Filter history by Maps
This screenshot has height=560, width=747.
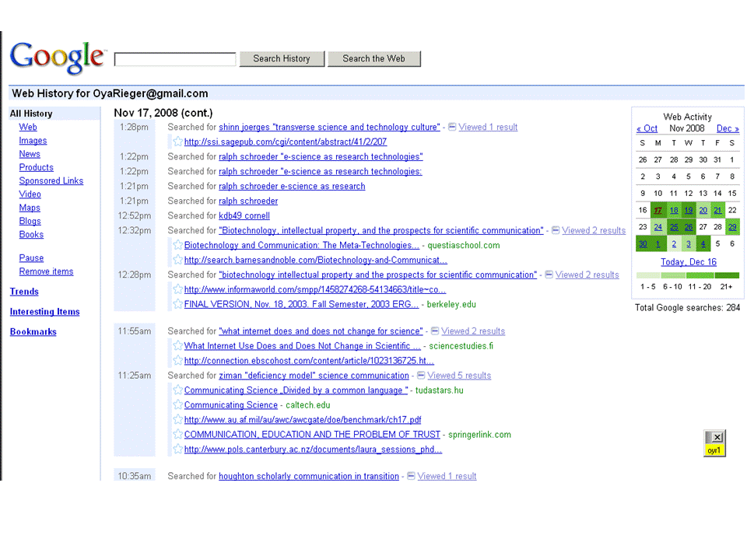30,208
